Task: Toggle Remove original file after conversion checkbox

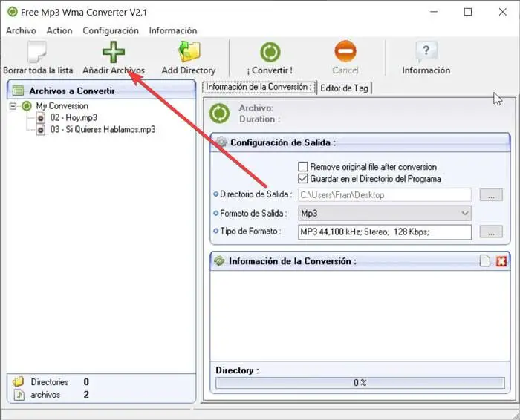Action: tap(303, 167)
